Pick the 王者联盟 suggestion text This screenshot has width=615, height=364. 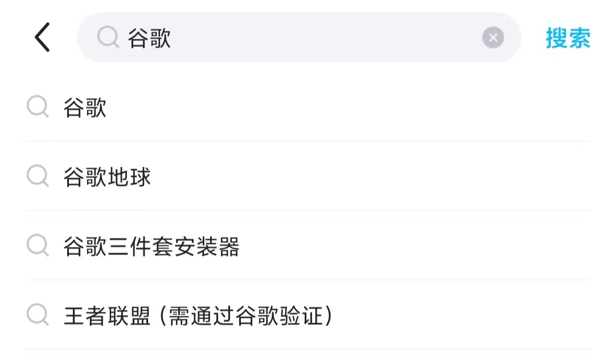(x=107, y=316)
